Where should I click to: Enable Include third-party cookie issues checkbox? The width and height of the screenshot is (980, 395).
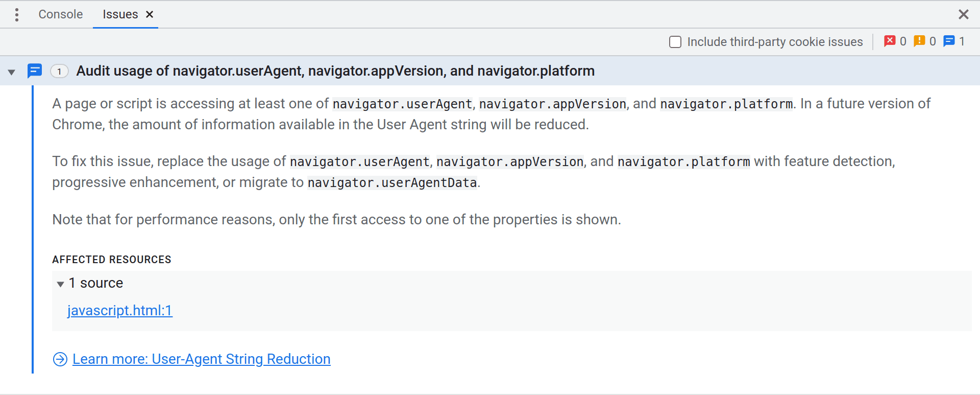[x=675, y=42]
